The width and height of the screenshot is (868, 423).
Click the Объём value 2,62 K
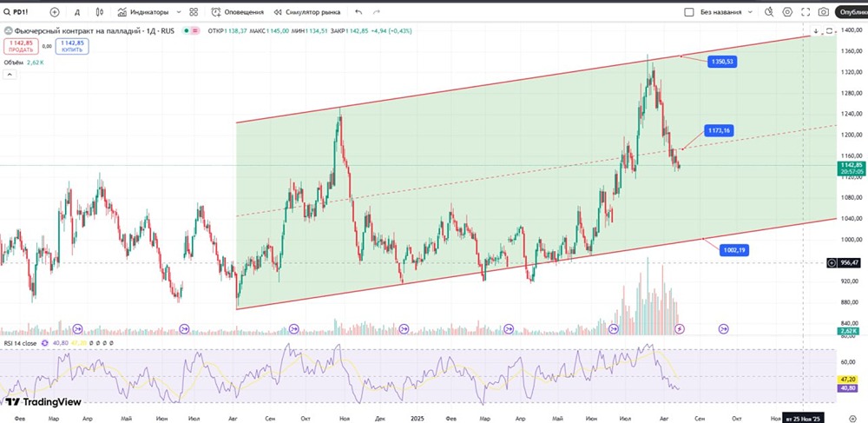pos(36,63)
